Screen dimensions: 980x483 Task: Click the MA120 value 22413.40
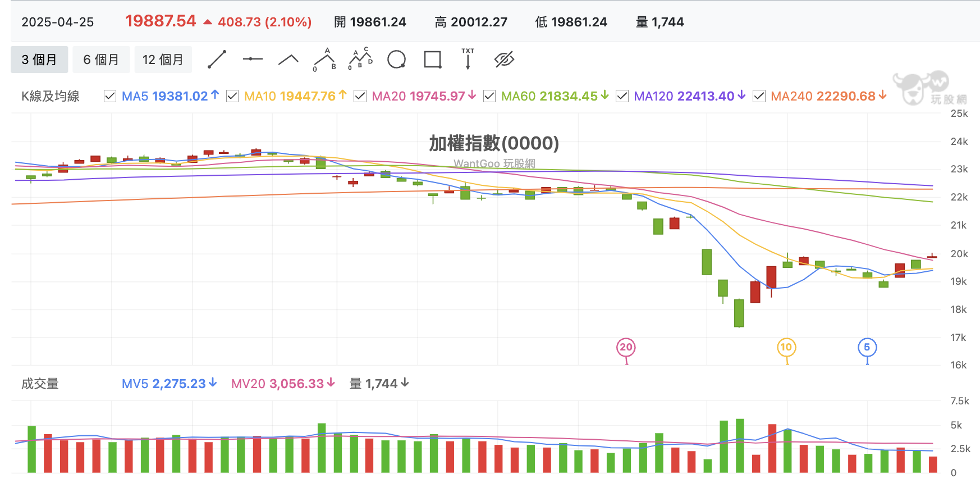pos(706,96)
